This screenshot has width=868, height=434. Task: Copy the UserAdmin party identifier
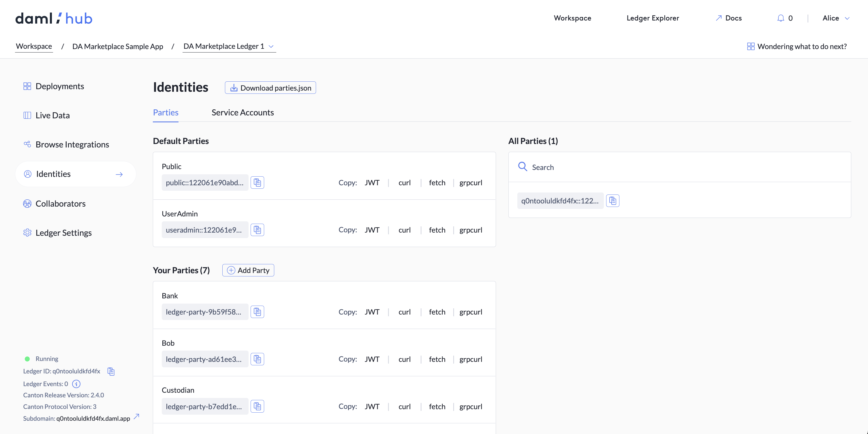(258, 230)
